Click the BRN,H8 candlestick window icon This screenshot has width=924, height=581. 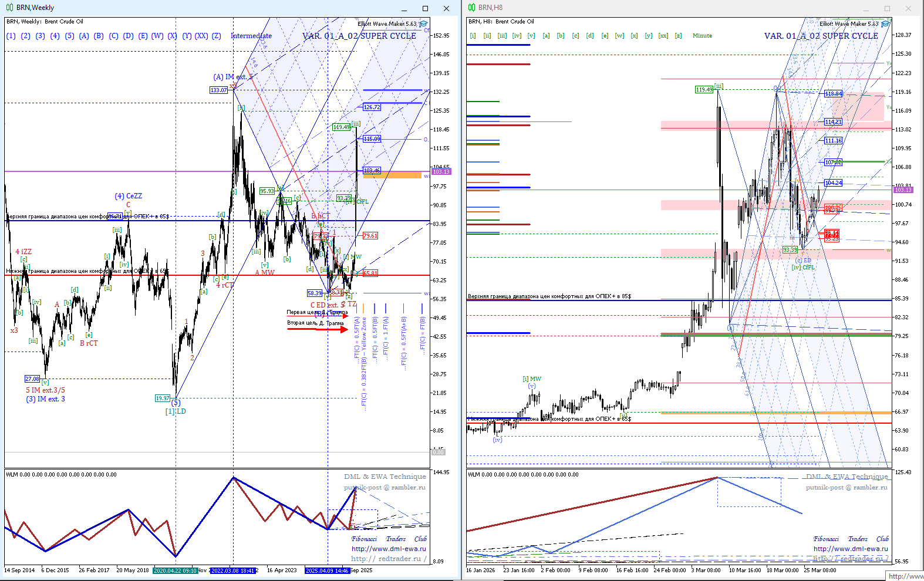click(471, 8)
